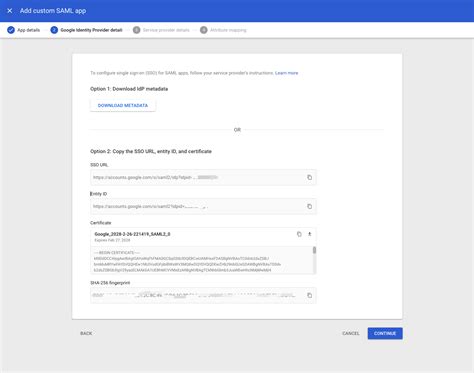Open Service provider details step
The height and width of the screenshot is (373, 474).
click(x=161, y=30)
